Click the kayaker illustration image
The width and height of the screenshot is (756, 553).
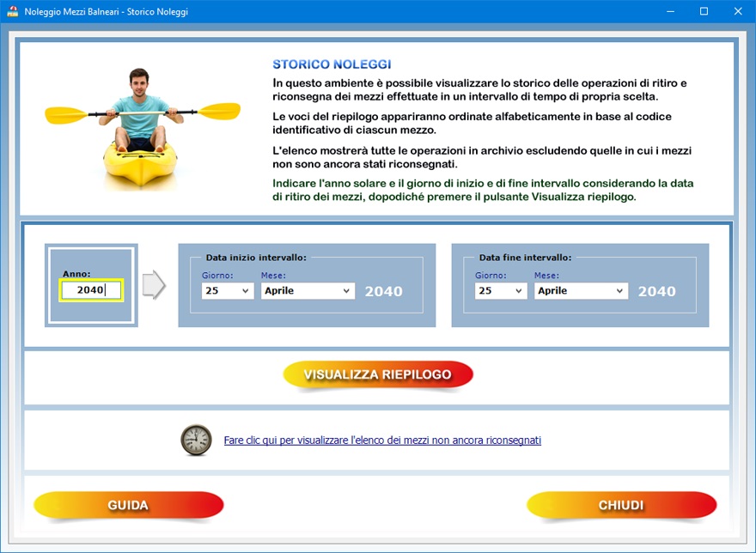click(143, 129)
